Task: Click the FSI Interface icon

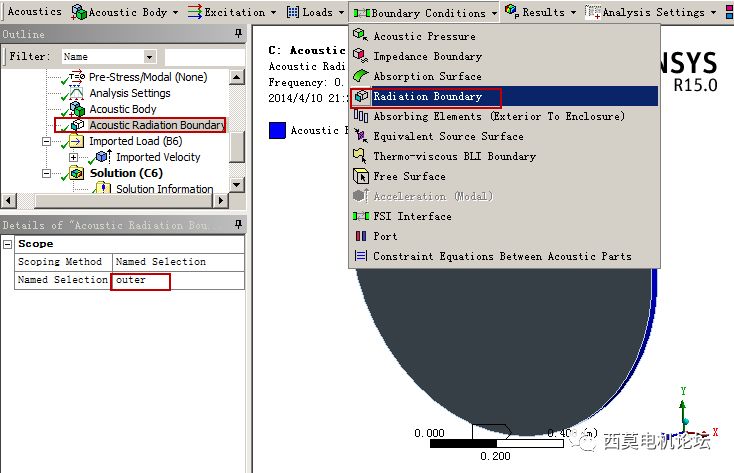Action: [360, 216]
